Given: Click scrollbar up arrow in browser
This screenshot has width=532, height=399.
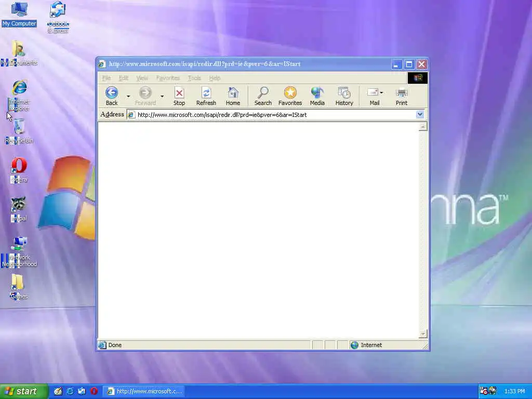Looking at the screenshot, I should click(x=423, y=127).
